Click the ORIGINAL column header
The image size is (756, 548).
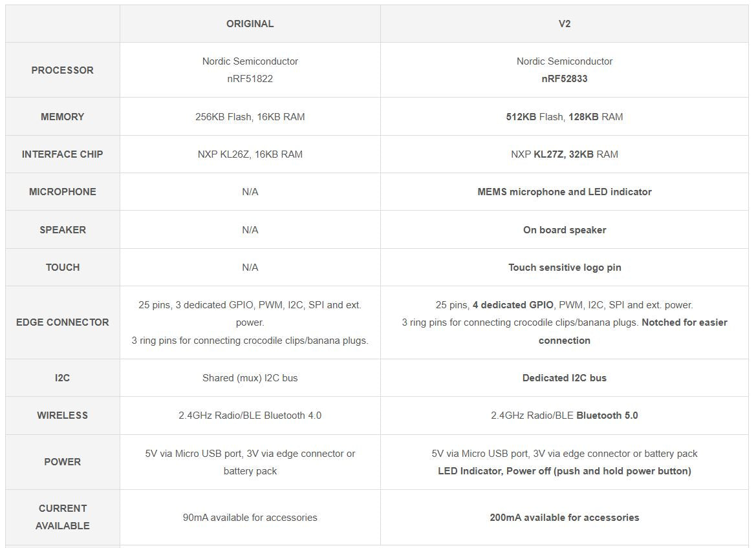point(250,24)
